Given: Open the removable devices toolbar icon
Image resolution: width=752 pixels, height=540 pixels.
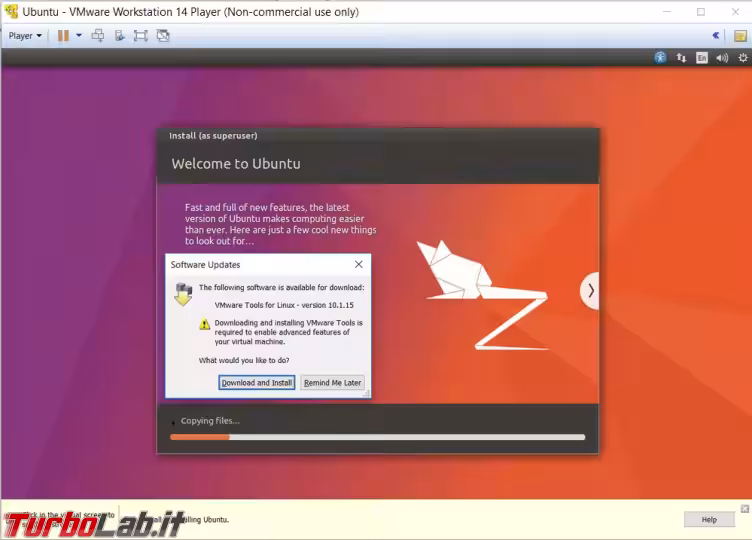Looking at the screenshot, I should click(119, 35).
